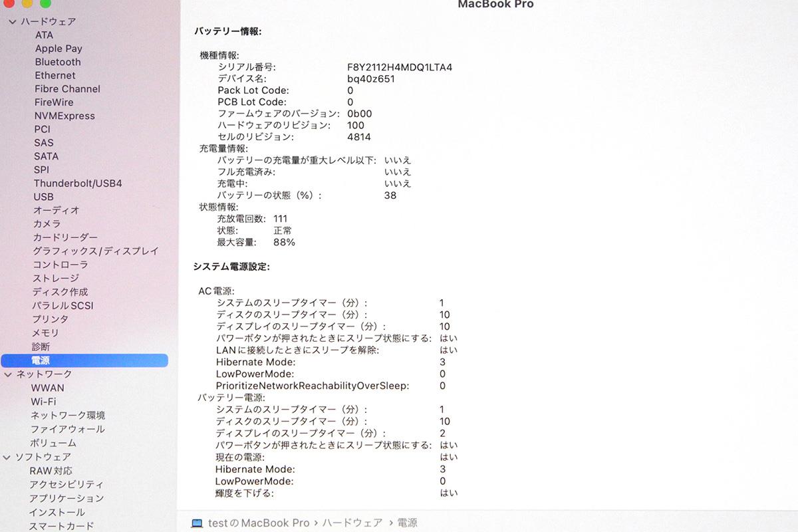The width and height of the screenshot is (798, 532).
Task: Select オーディオ in the sidebar
Action: 57,210
